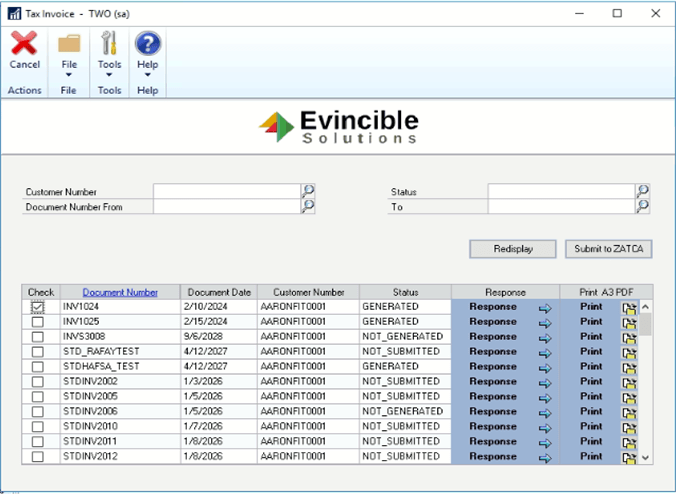
Task: Expand the Tools dropdown arrow
Action: pos(109,75)
